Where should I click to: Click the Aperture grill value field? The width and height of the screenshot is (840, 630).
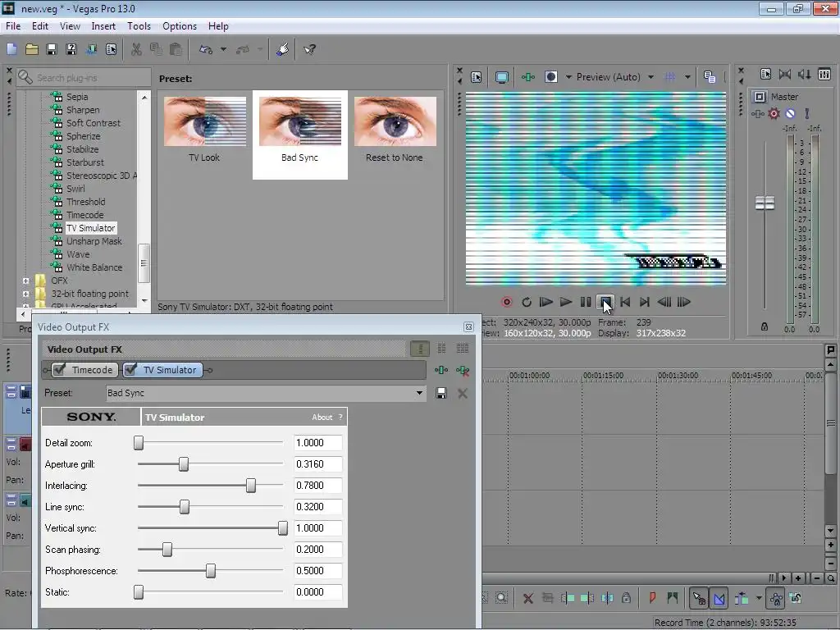click(x=317, y=464)
